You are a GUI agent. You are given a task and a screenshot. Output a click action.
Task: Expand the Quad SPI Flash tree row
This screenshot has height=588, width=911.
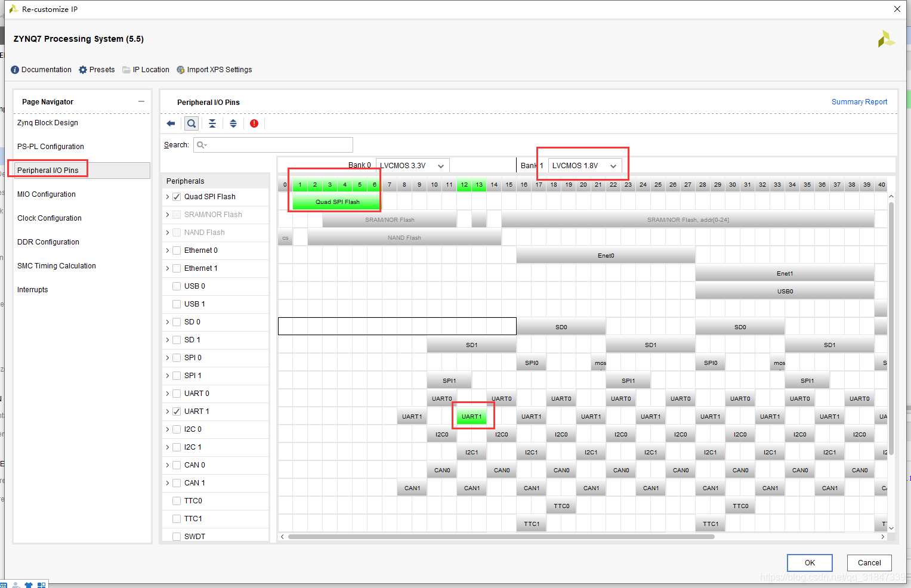(168, 197)
